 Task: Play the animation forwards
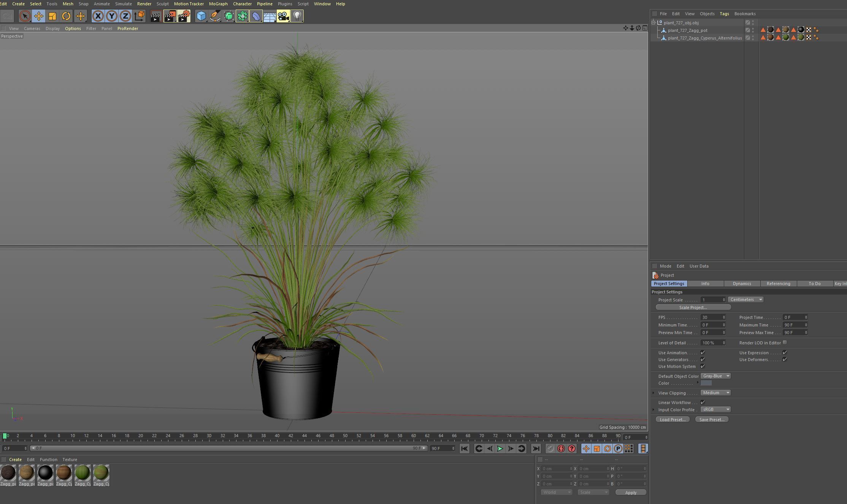[x=500, y=449]
